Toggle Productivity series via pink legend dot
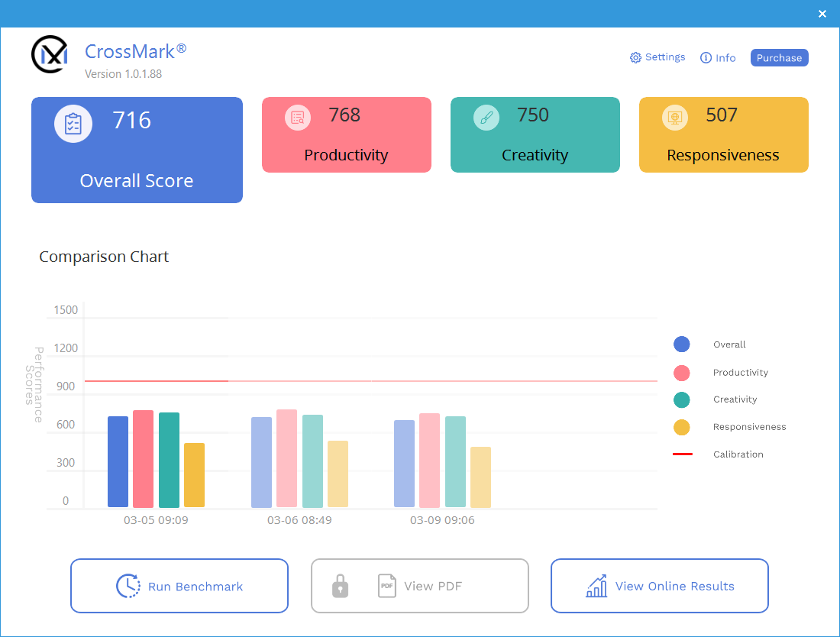The height and width of the screenshot is (637, 840). coord(681,373)
